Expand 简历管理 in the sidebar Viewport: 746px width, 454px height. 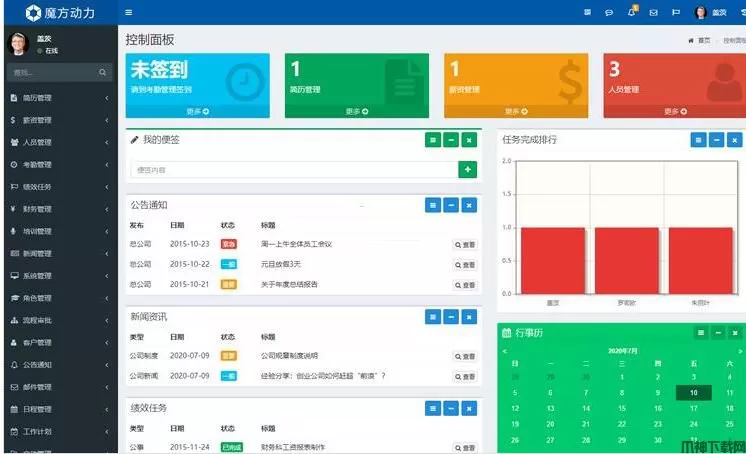click(x=58, y=98)
